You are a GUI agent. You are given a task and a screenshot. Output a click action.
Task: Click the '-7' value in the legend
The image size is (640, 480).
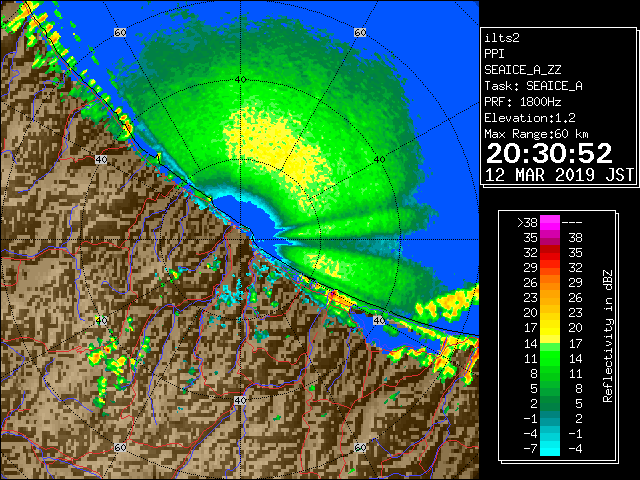pos(530,449)
